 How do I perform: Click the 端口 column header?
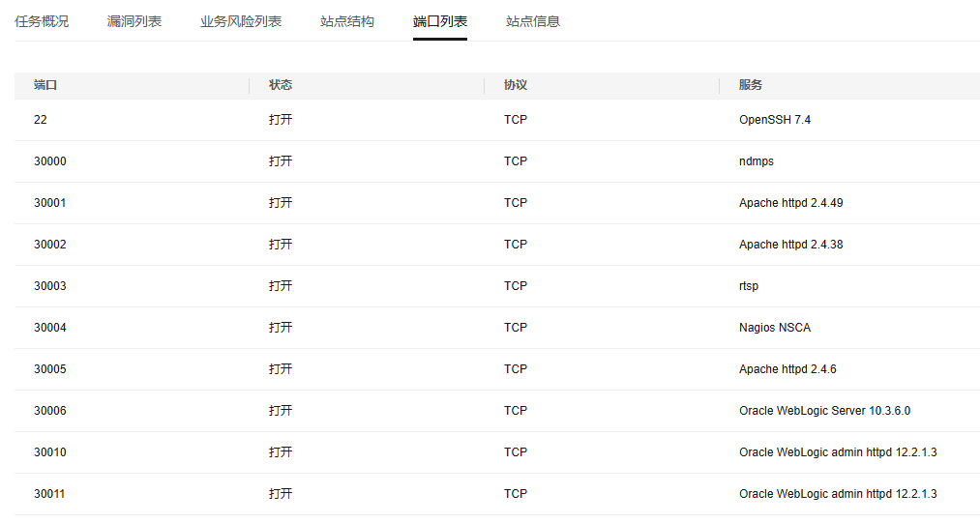[x=45, y=85]
